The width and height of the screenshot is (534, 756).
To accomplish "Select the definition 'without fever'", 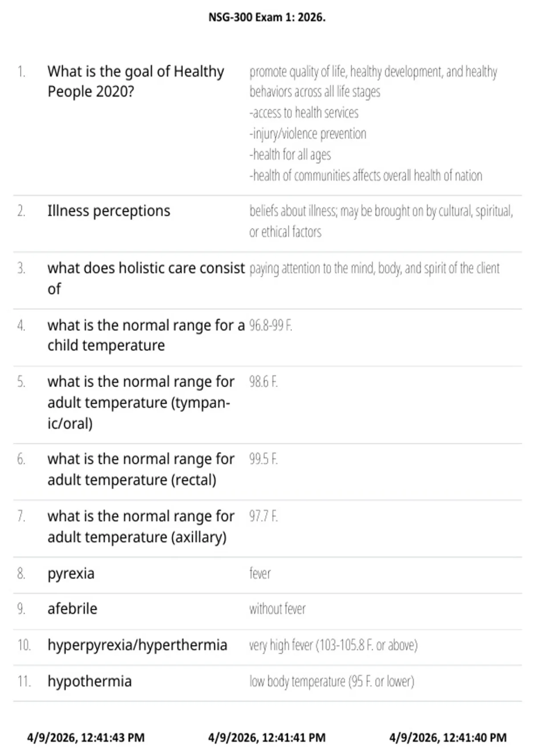I will [277, 609].
